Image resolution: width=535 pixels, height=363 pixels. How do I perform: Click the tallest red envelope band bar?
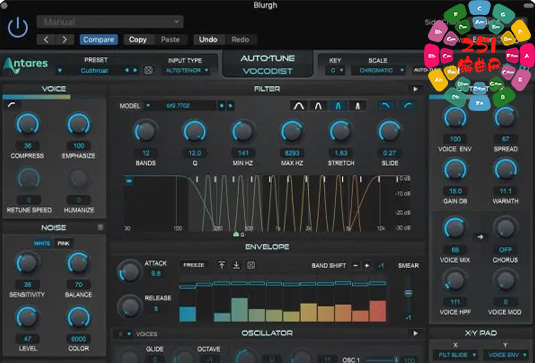pos(378,310)
